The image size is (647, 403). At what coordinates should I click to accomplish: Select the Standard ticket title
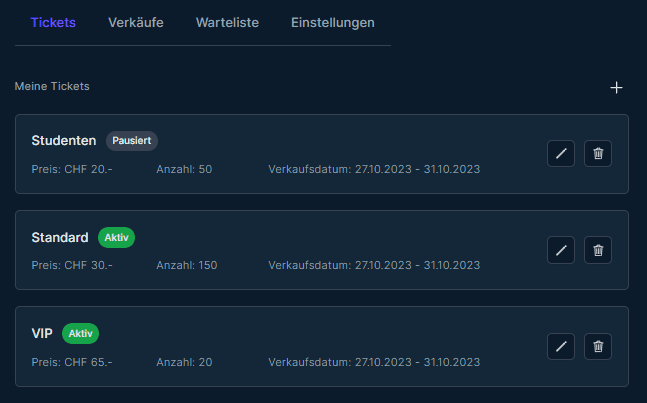[x=59, y=237]
